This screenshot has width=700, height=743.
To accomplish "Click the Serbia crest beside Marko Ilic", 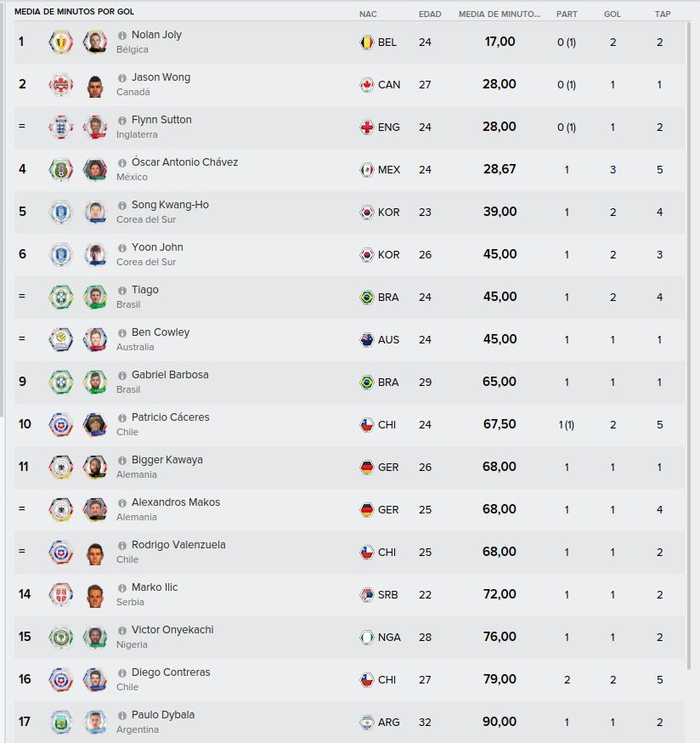I will pos(61,595).
